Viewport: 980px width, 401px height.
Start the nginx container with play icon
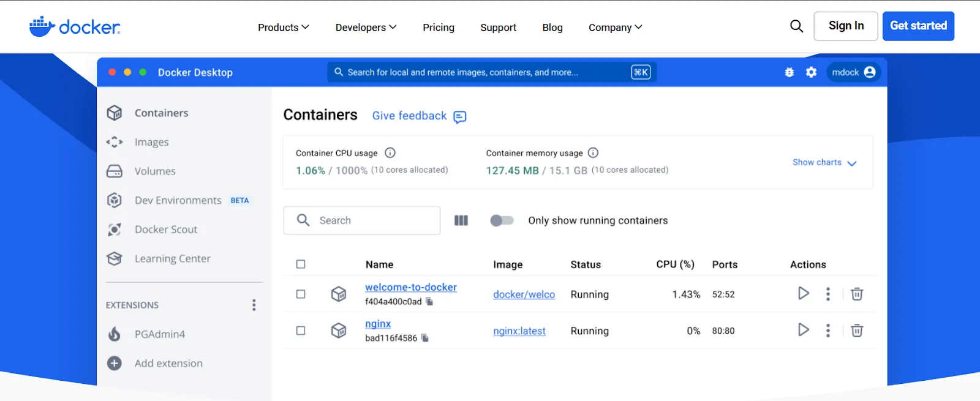(x=804, y=331)
